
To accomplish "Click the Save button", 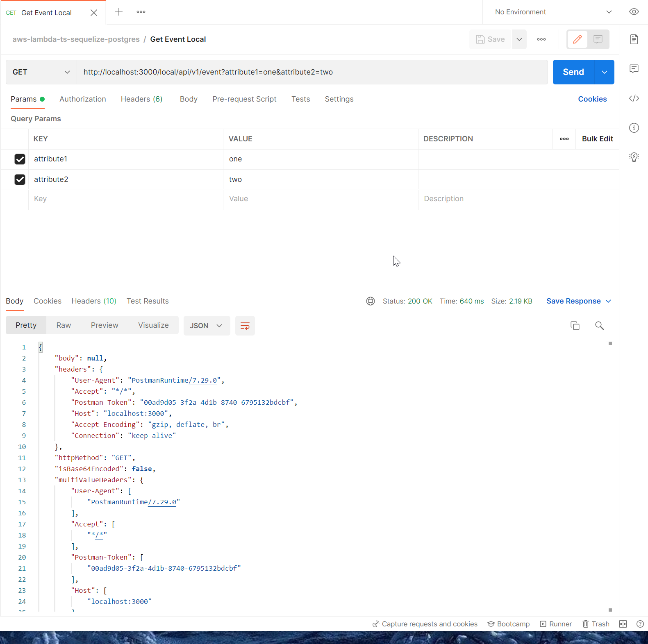I will pos(490,39).
